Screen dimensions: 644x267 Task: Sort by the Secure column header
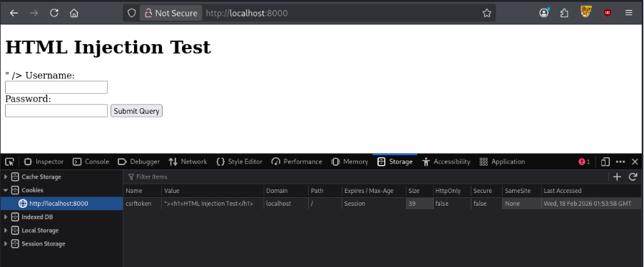486,191
